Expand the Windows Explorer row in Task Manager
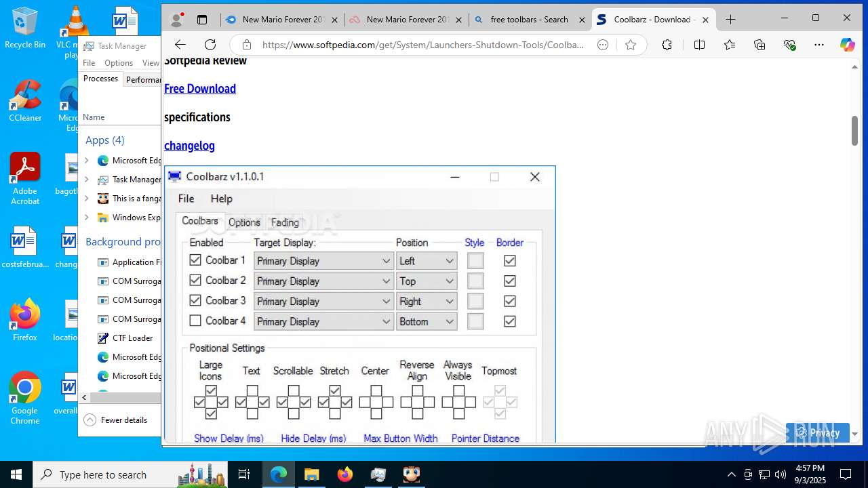 click(x=86, y=218)
